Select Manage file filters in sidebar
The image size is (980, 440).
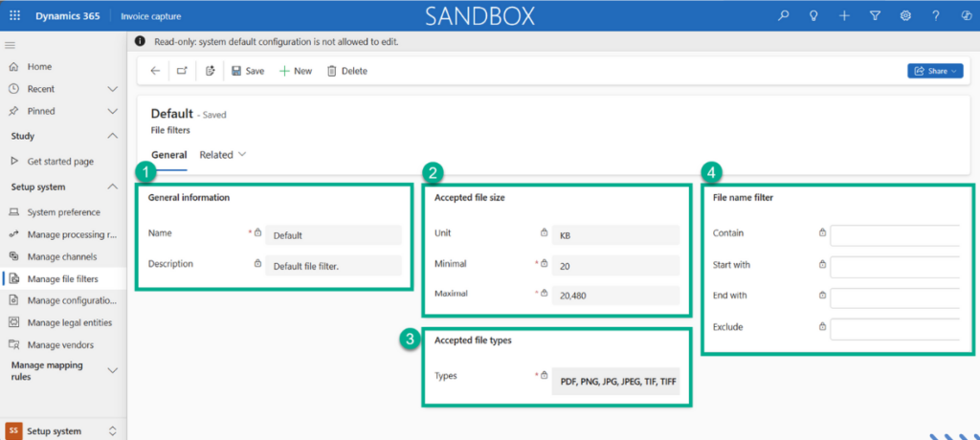(63, 278)
